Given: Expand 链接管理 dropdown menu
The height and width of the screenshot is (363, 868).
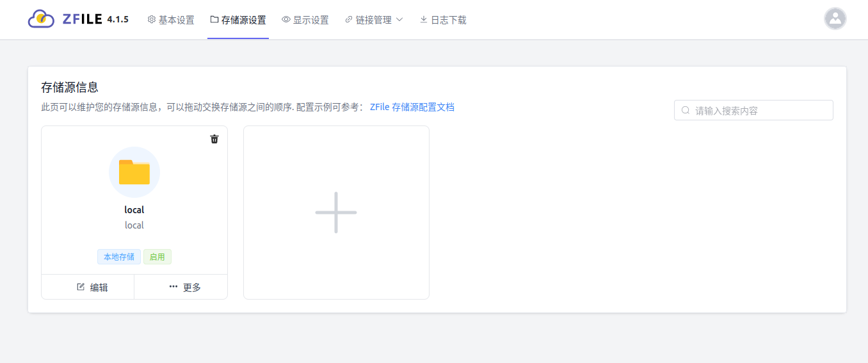Looking at the screenshot, I should (x=374, y=20).
